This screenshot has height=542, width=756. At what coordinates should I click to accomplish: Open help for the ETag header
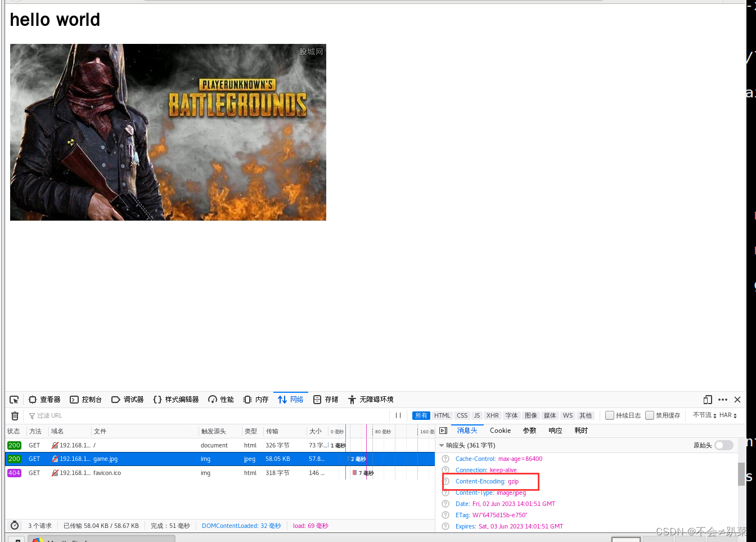(x=445, y=515)
